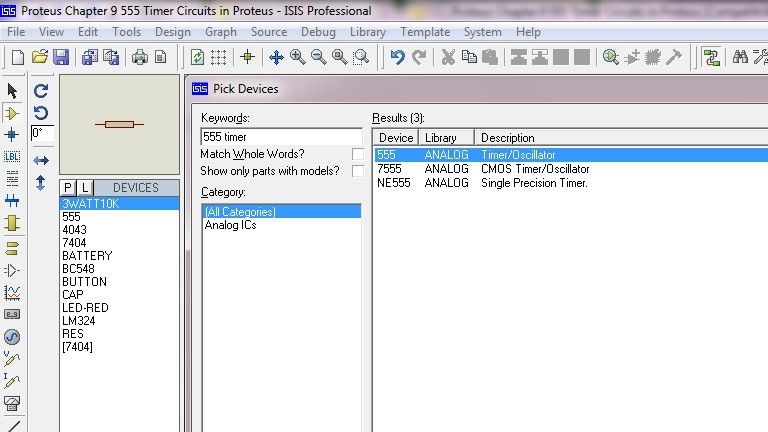This screenshot has width=768, height=432.
Task: Click the Rotate Clockwise icon
Action: [x=41, y=91]
